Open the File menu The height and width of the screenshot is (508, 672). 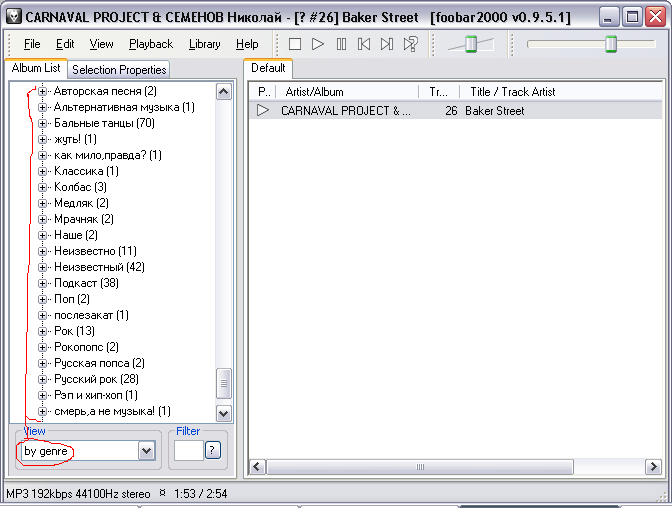(x=32, y=44)
